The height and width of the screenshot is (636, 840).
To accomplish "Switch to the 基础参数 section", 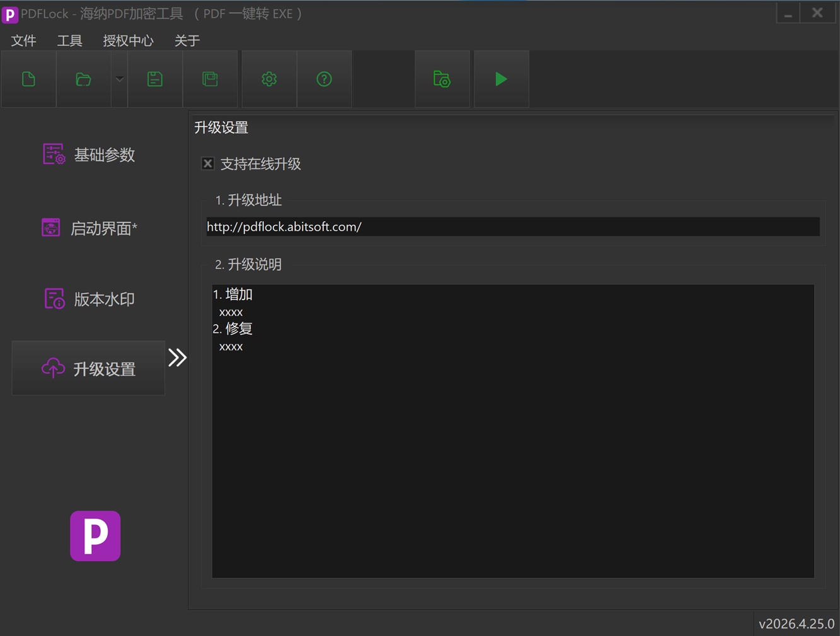I will [89, 154].
